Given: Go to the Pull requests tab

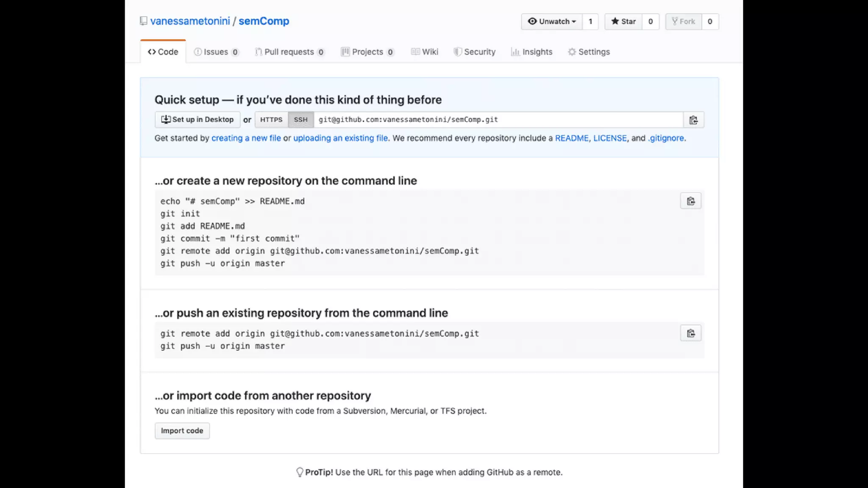Looking at the screenshot, I should (289, 52).
